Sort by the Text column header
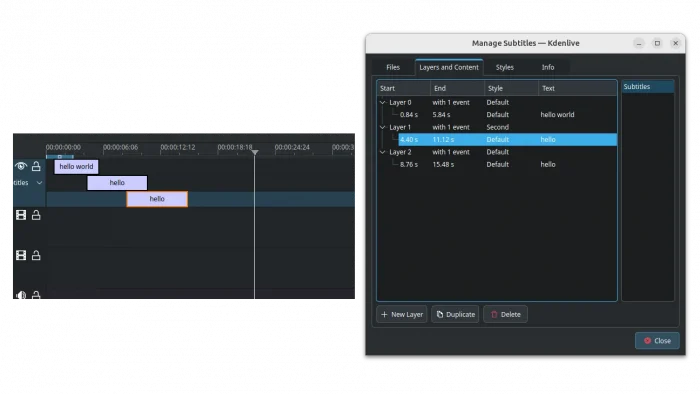The image size is (700, 394). point(578,88)
